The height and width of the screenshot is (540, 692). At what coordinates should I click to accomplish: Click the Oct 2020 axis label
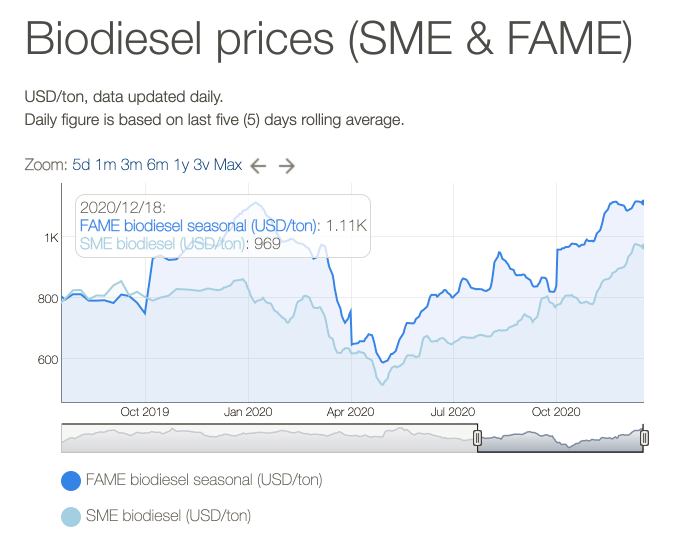click(x=556, y=411)
